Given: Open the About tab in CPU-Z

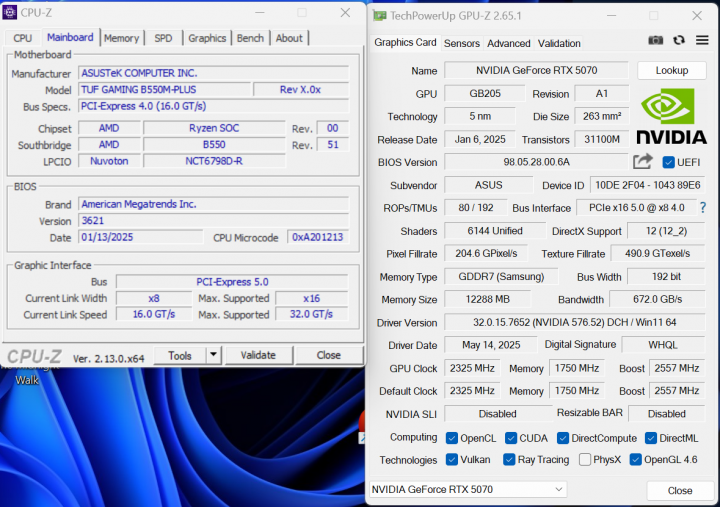Looking at the screenshot, I should (x=289, y=38).
